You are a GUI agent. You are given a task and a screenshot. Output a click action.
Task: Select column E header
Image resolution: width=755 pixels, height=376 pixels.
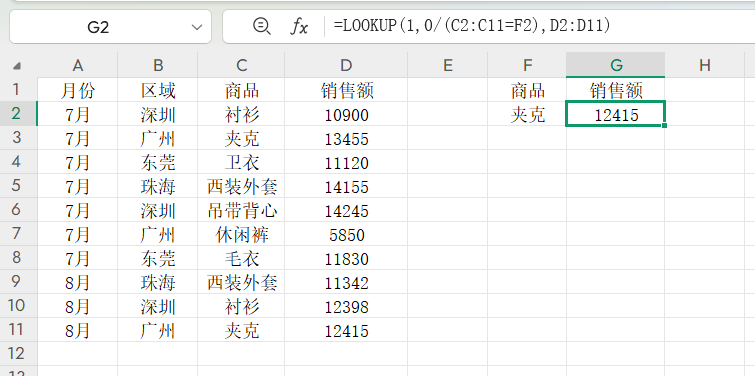448,65
